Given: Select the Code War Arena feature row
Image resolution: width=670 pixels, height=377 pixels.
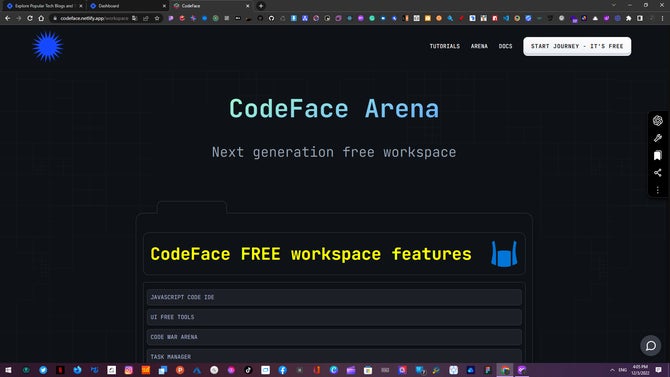Looking at the screenshot, I should pyautogui.click(x=334, y=337).
